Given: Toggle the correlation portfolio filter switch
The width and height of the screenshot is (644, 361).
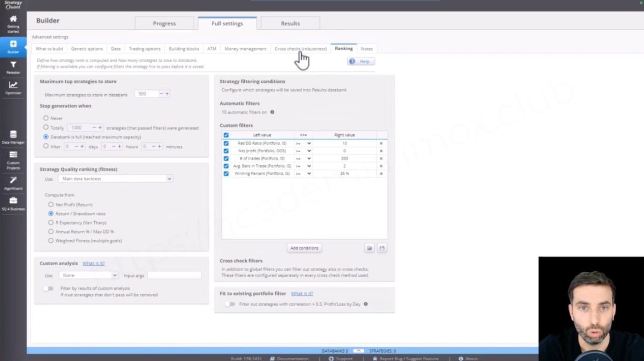Looking at the screenshot, I should pyautogui.click(x=229, y=304).
